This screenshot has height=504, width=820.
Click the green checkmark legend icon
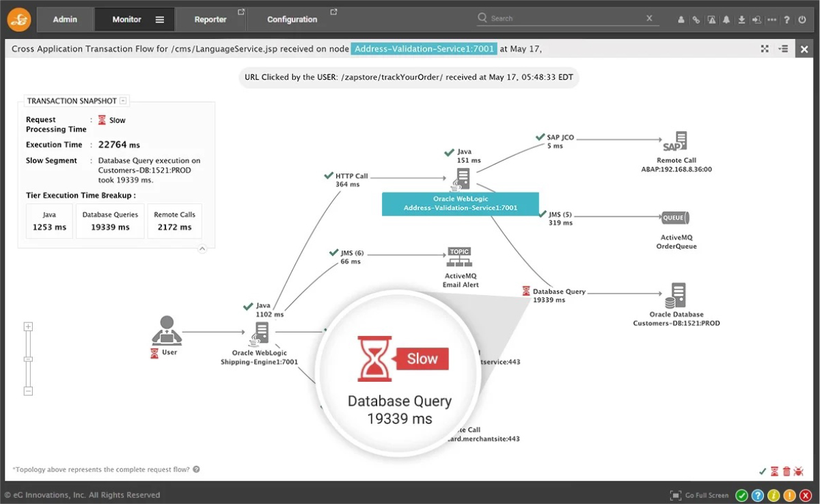coord(763,471)
